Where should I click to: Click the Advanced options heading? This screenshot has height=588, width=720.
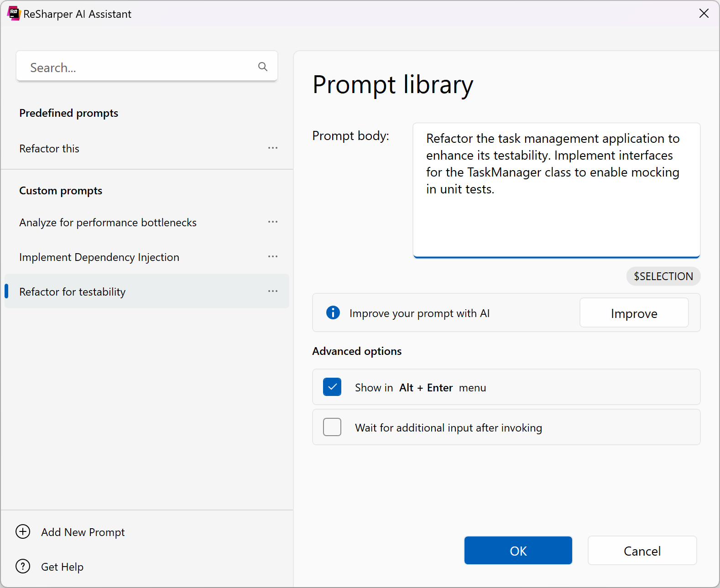pos(357,351)
